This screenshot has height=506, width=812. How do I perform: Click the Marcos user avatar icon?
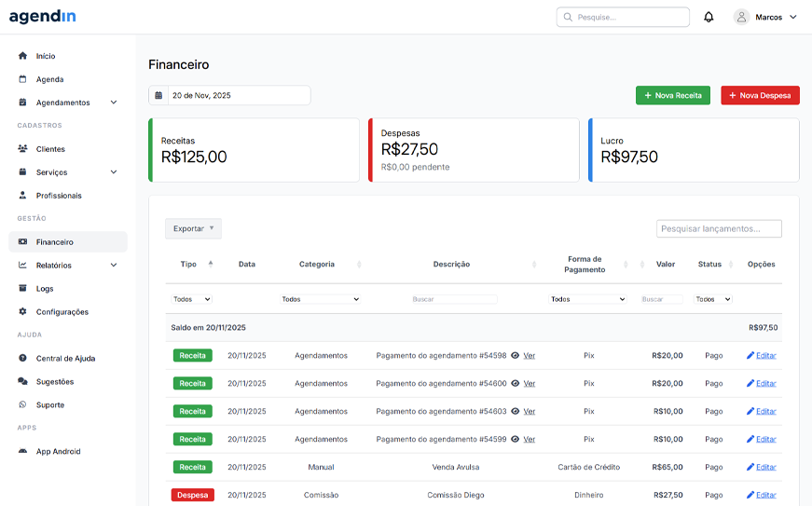pyautogui.click(x=741, y=17)
